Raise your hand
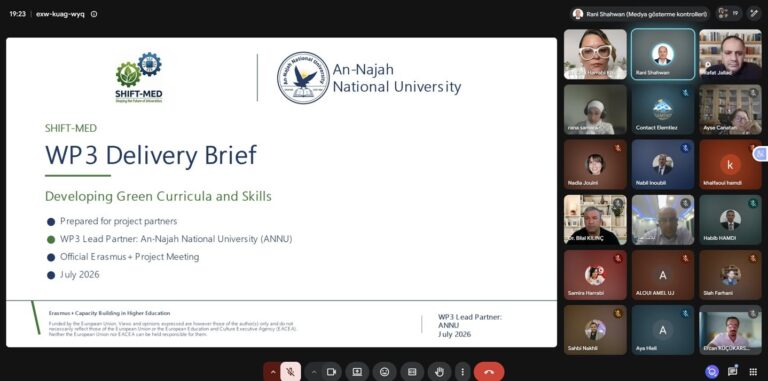Image resolution: width=768 pixels, height=381 pixels. pyautogui.click(x=439, y=372)
